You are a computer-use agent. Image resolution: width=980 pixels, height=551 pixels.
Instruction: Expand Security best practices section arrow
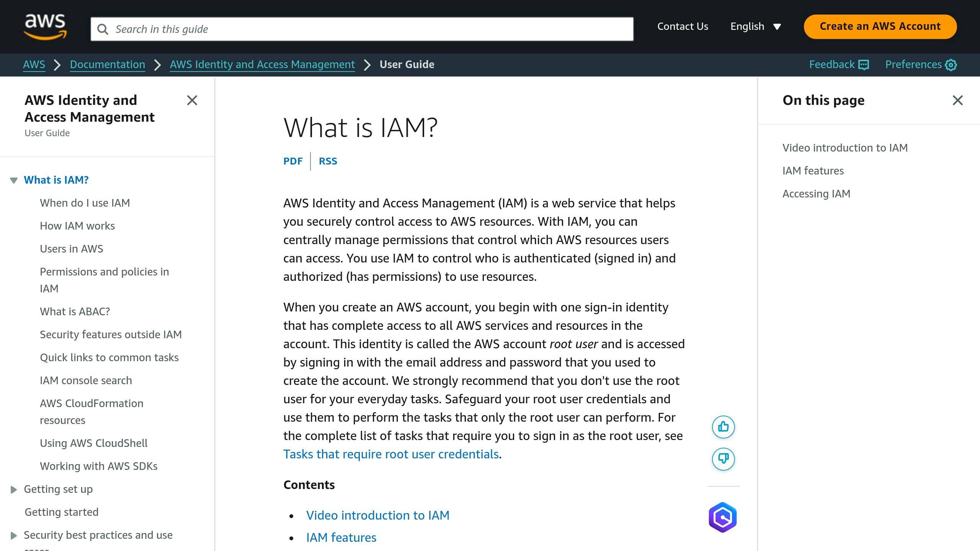pos(14,535)
